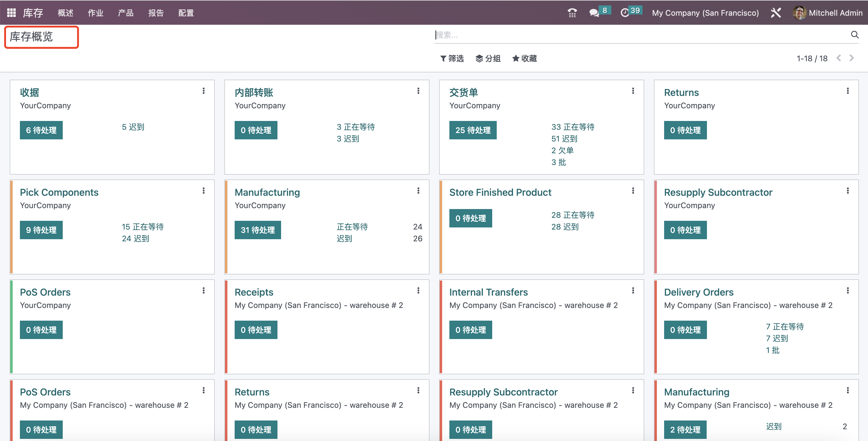The width and height of the screenshot is (868, 441).
Task: Click 0 待处理 on Store Finished Product
Action: pyautogui.click(x=470, y=218)
